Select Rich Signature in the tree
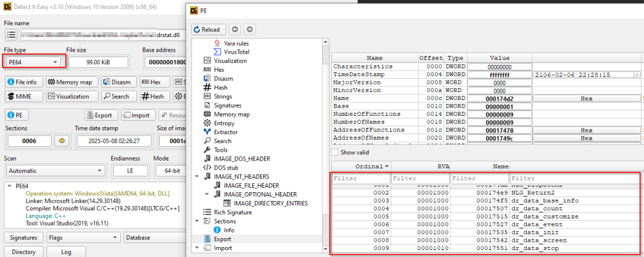Screen dimensions: 644x257 pyautogui.click(x=233, y=212)
